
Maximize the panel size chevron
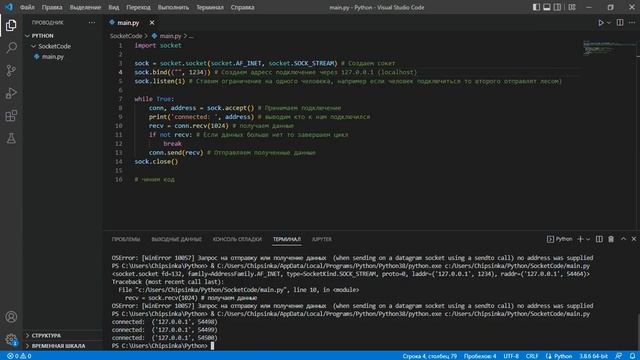tap(623, 239)
